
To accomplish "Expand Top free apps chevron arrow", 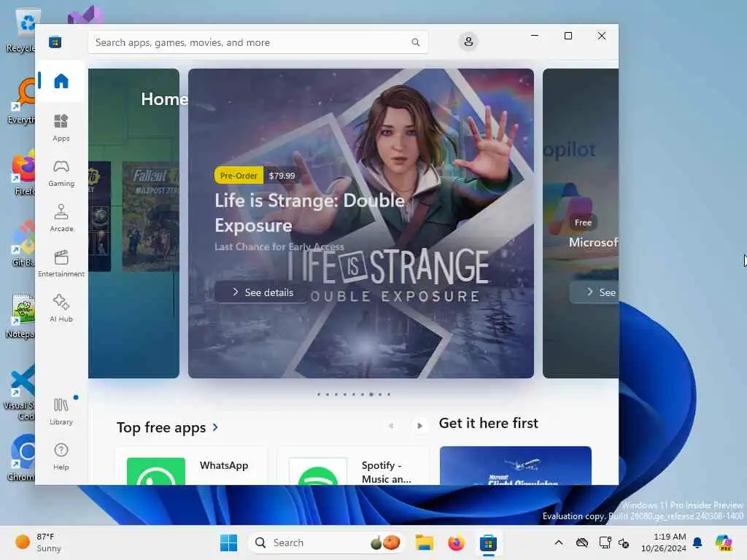I will [215, 427].
